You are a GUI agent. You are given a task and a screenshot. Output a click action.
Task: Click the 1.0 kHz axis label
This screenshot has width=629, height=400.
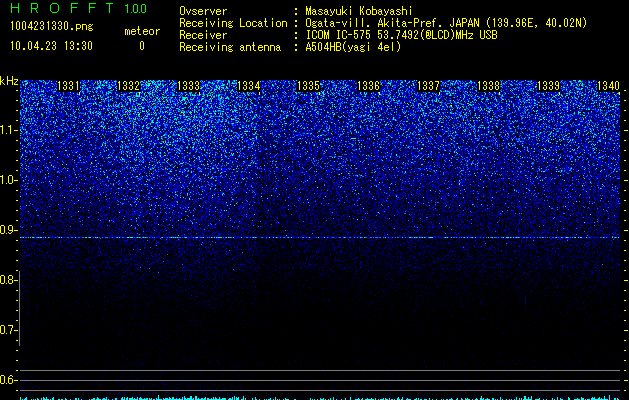(8, 180)
